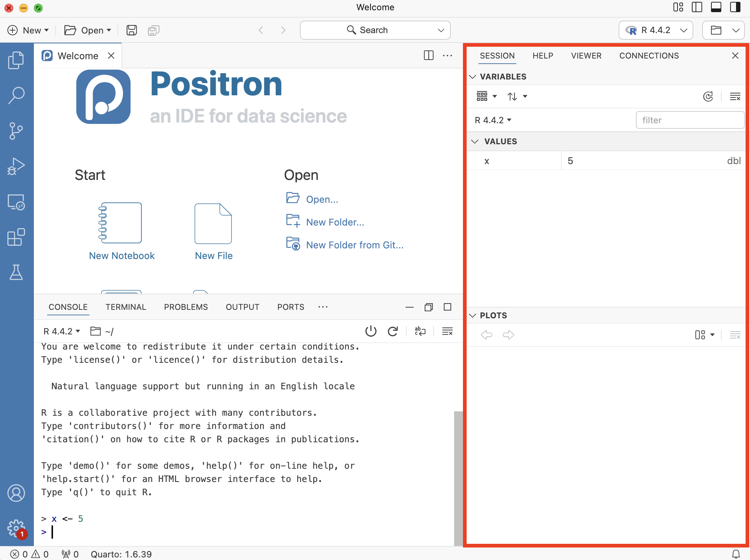750x560 pixels.
Task: Open editor More Actions ellipsis
Action: pyautogui.click(x=447, y=56)
